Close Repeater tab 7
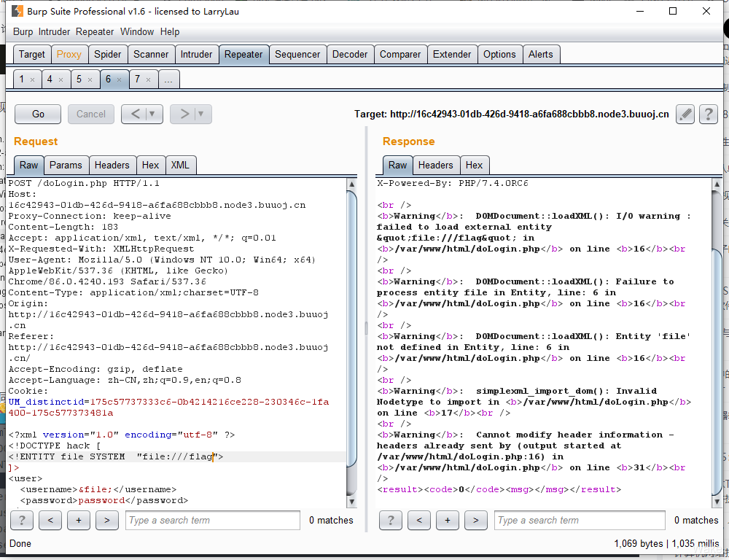 (x=148, y=80)
